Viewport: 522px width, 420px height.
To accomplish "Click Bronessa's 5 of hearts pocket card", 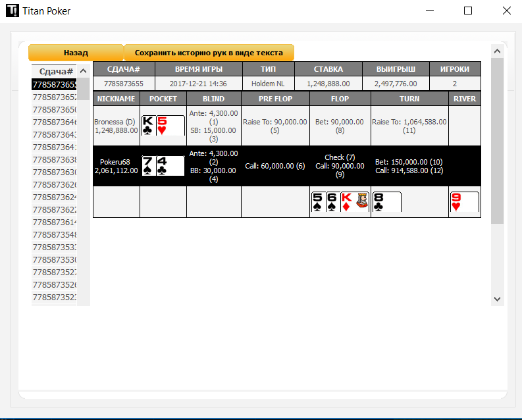I will [x=170, y=126].
